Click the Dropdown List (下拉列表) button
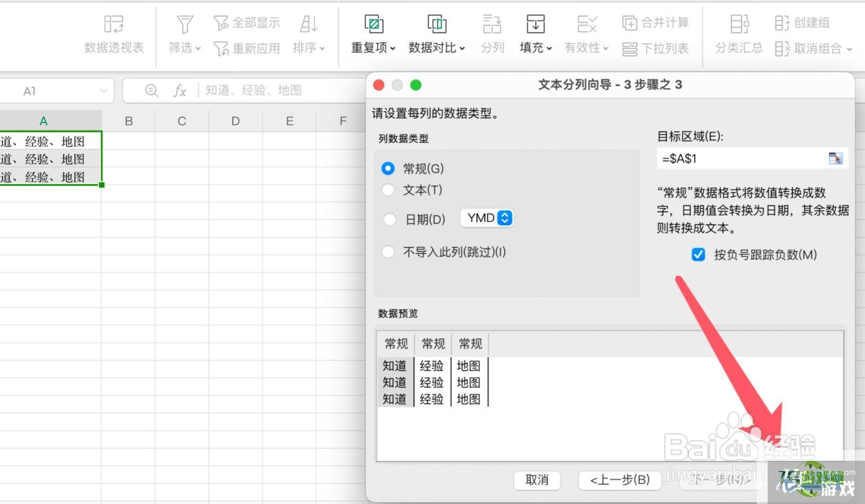Viewport: 865px width, 504px height. [x=655, y=49]
